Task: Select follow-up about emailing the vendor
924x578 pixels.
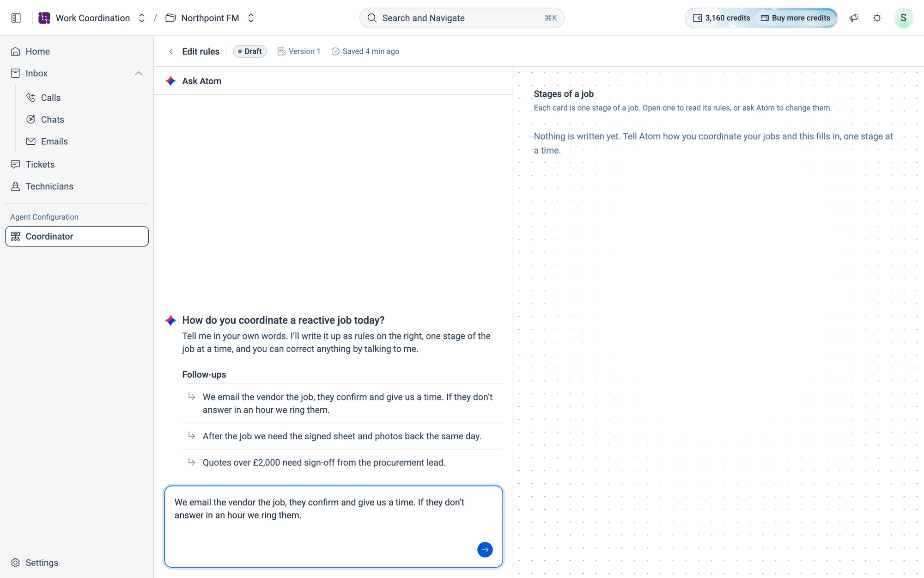Action: point(342,403)
